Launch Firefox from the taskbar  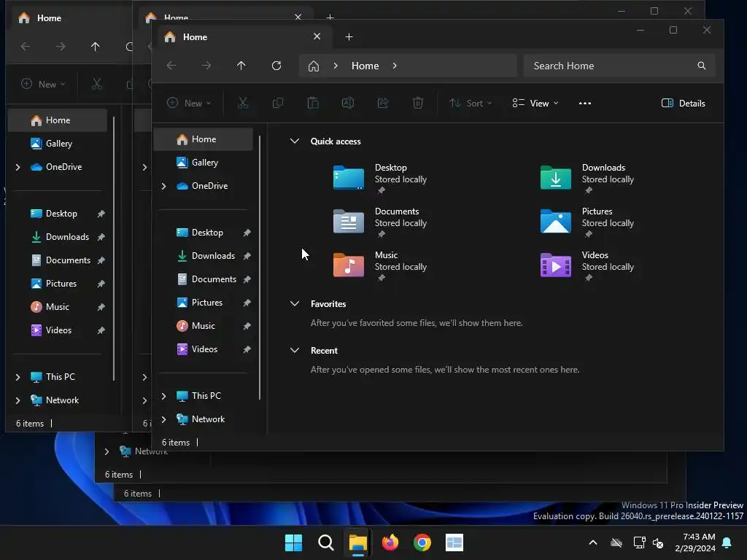click(390, 542)
